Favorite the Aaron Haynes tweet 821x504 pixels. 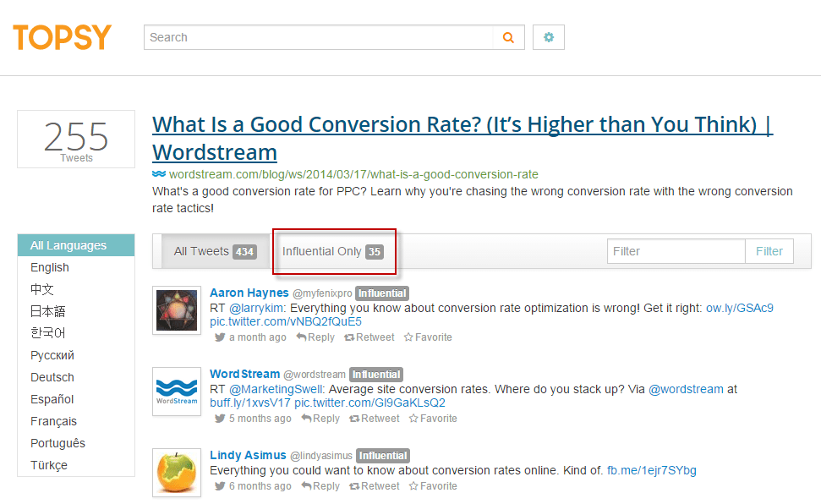click(428, 337)
